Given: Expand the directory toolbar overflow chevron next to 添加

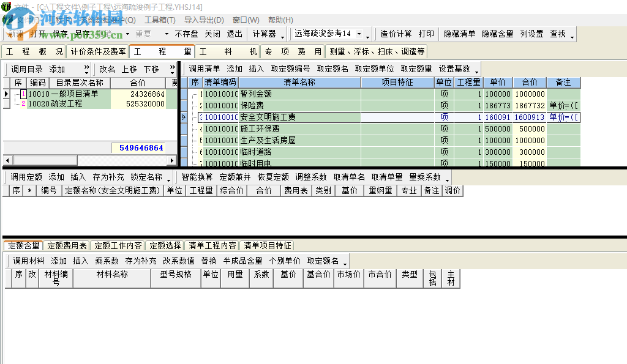Looking at the screenshot, I should tap(86, 69).
